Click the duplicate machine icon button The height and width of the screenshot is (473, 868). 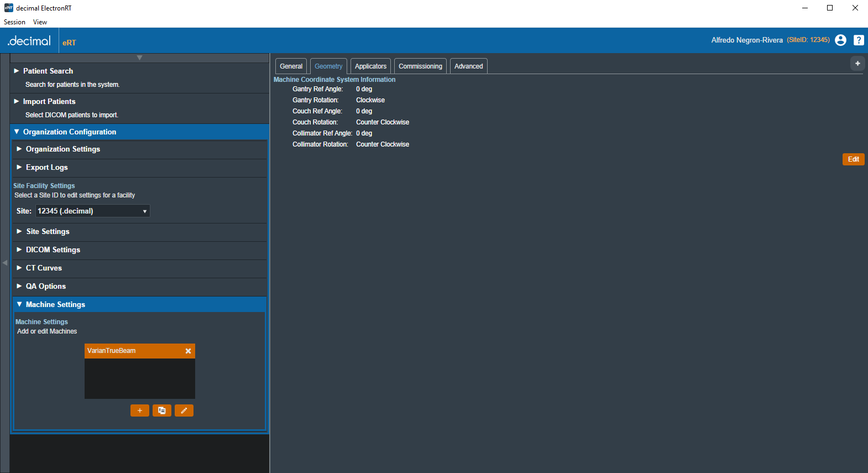162,410
